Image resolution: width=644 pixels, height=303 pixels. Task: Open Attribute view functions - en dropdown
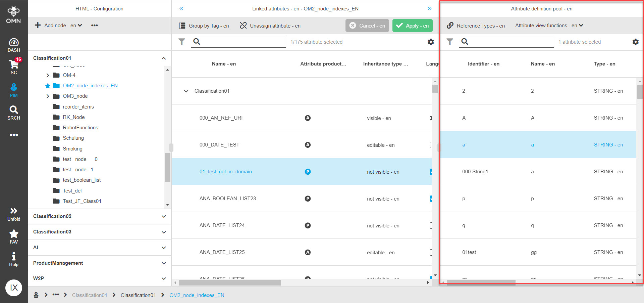tap(549, 26)
